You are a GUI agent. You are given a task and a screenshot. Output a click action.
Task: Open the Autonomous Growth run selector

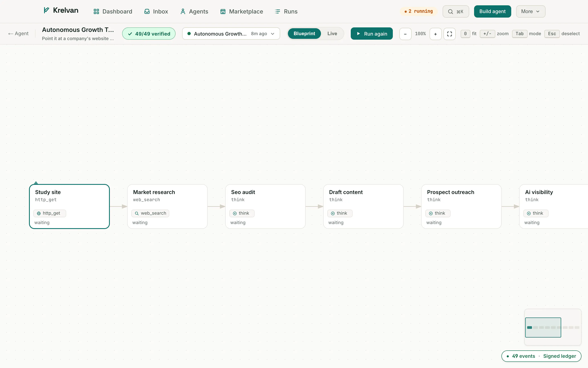(x=231, y=34)
